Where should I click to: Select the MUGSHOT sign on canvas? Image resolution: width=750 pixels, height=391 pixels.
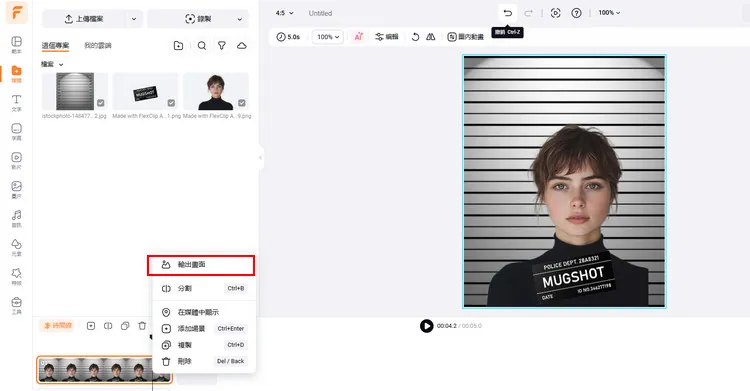573,277
